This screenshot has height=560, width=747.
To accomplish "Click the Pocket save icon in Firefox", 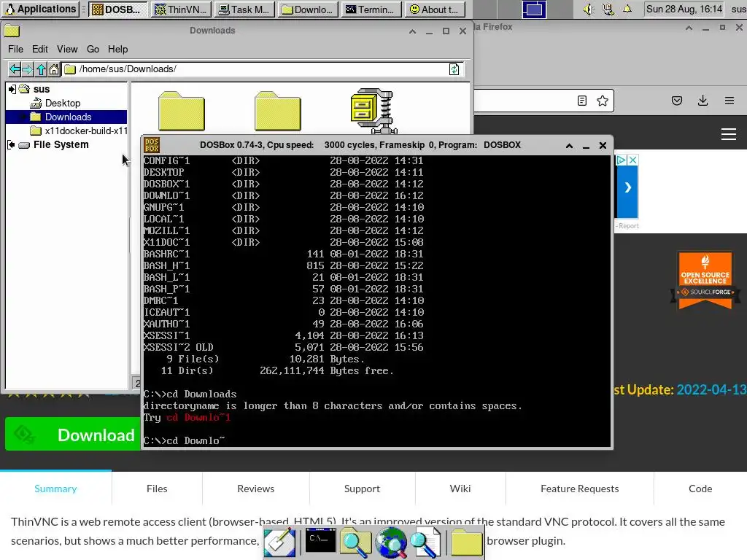I will tap(676, 101).
